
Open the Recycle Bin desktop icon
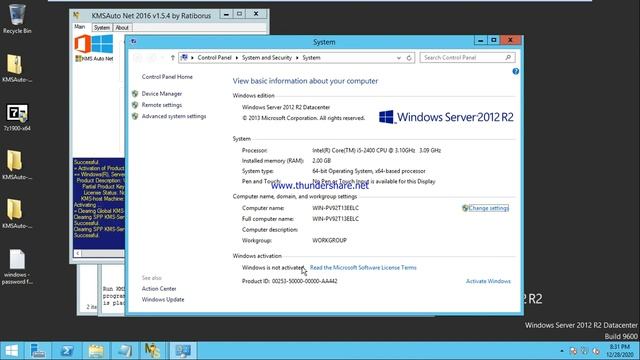click(17, 19)
